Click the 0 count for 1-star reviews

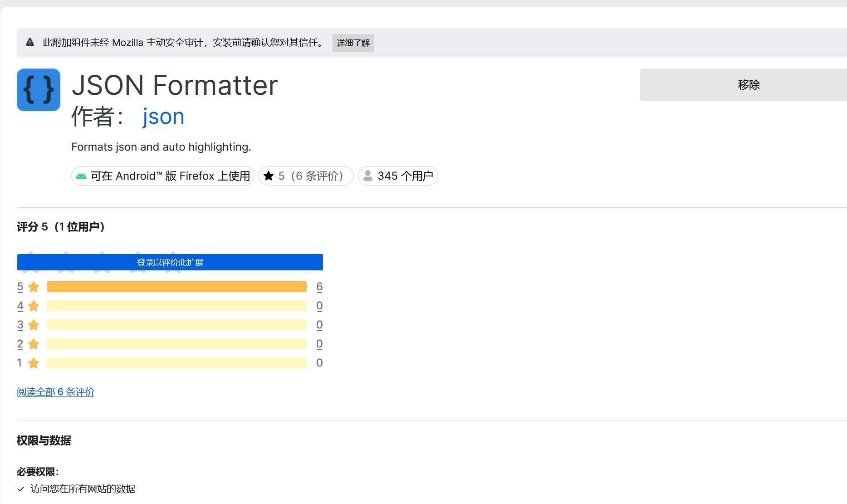319,363
